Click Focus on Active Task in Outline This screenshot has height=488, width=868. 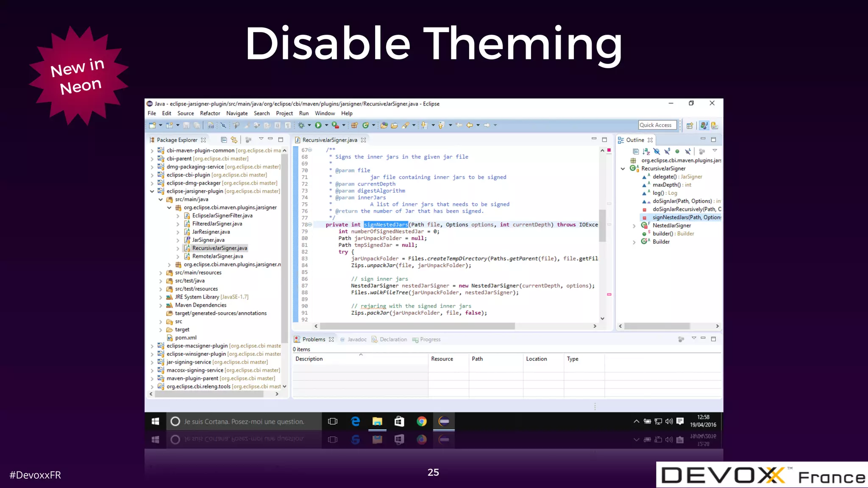point(702,151)
